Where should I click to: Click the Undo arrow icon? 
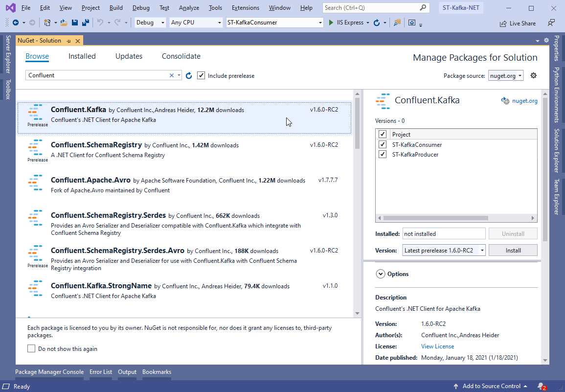click(x=100, y=23)
